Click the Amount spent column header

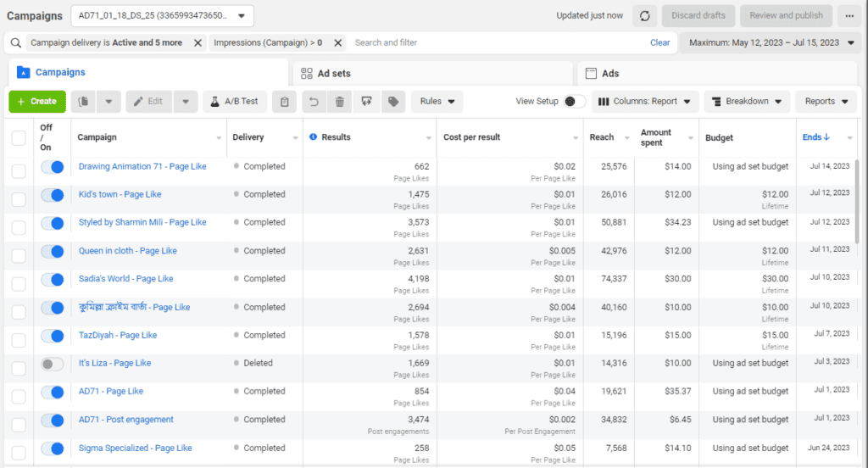click(x=656, y=137)
